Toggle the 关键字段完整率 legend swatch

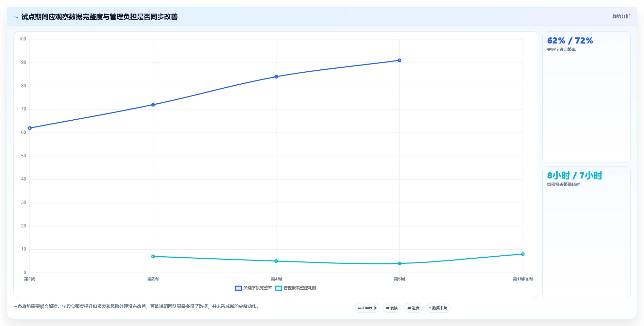pyautogui.click(x=238, y=288)
